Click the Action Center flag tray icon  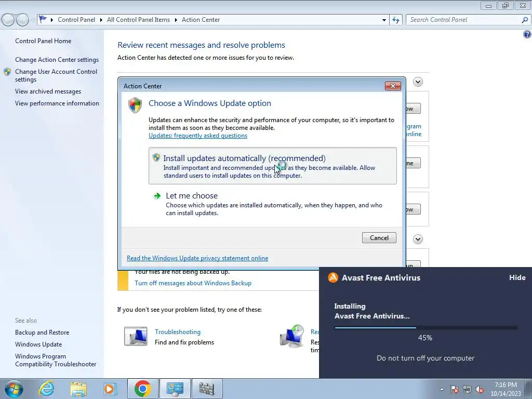[x=455, y=389]
